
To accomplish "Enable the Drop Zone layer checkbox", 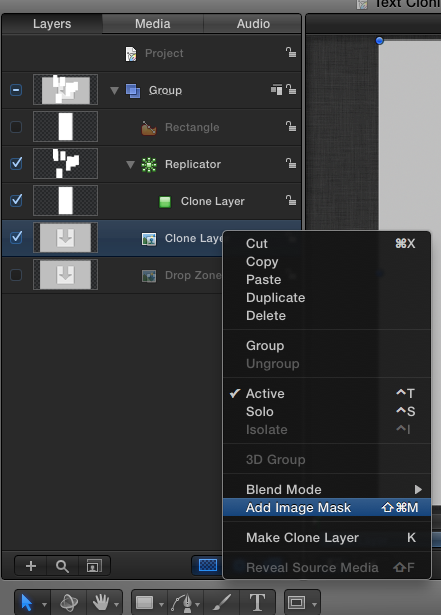I will [16, 275].
